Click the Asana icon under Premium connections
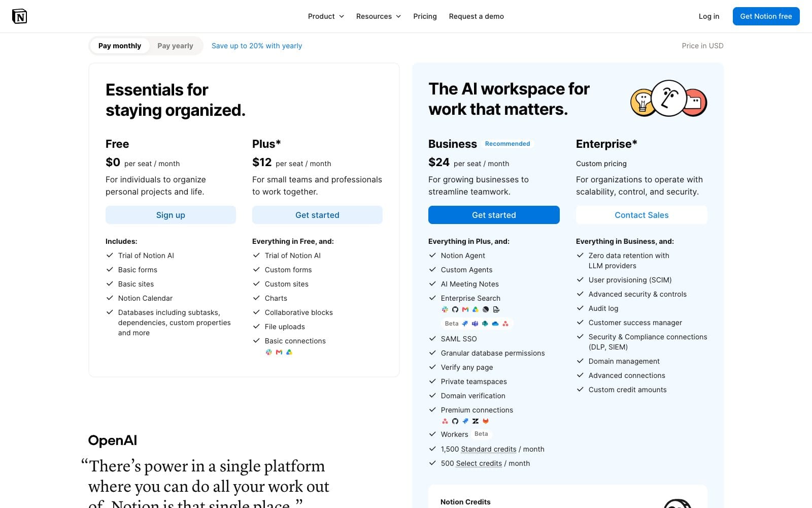Viewport: 812px width, 508px height. [x=445, y=421]
